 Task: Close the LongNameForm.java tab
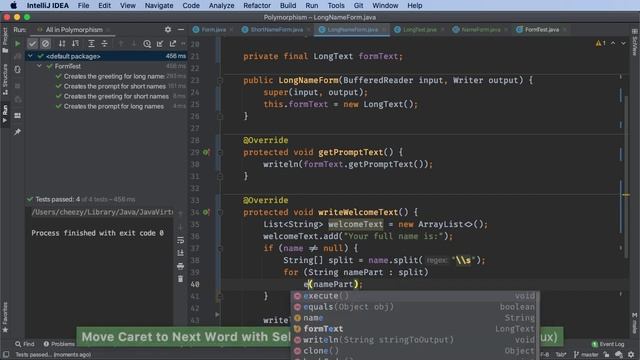point(384,29)
